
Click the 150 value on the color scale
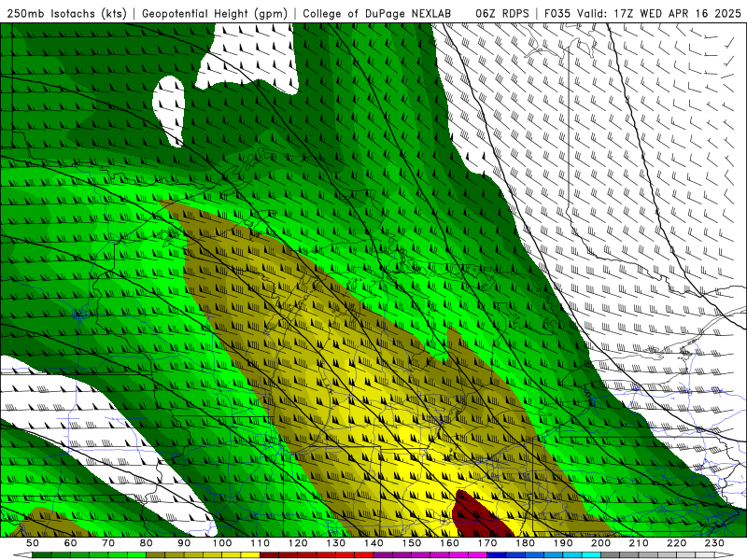coord(412,543)
